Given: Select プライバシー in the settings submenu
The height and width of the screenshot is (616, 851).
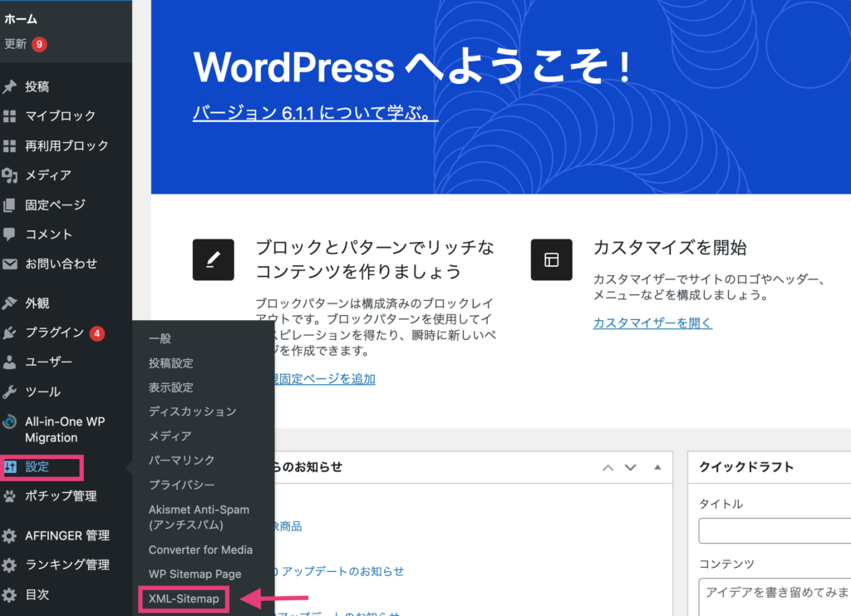Looking at the screenshot, I should (182, 485).
